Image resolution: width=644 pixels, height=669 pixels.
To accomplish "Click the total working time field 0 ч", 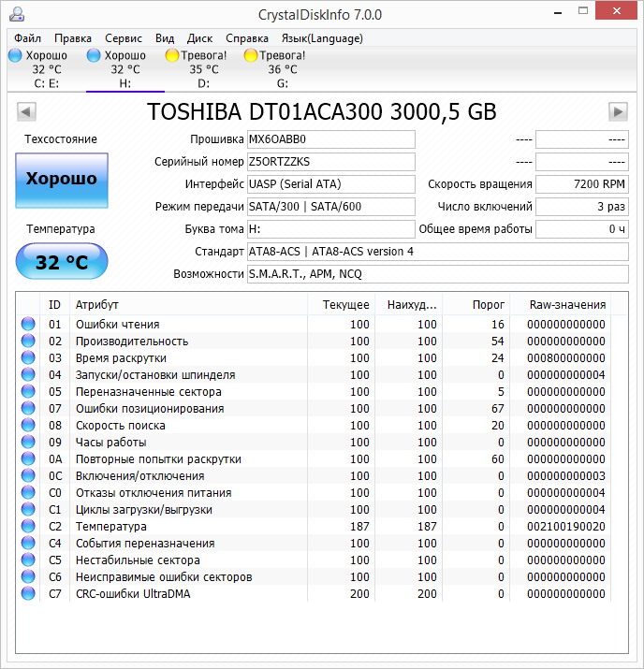I will [x=582, y=229].
